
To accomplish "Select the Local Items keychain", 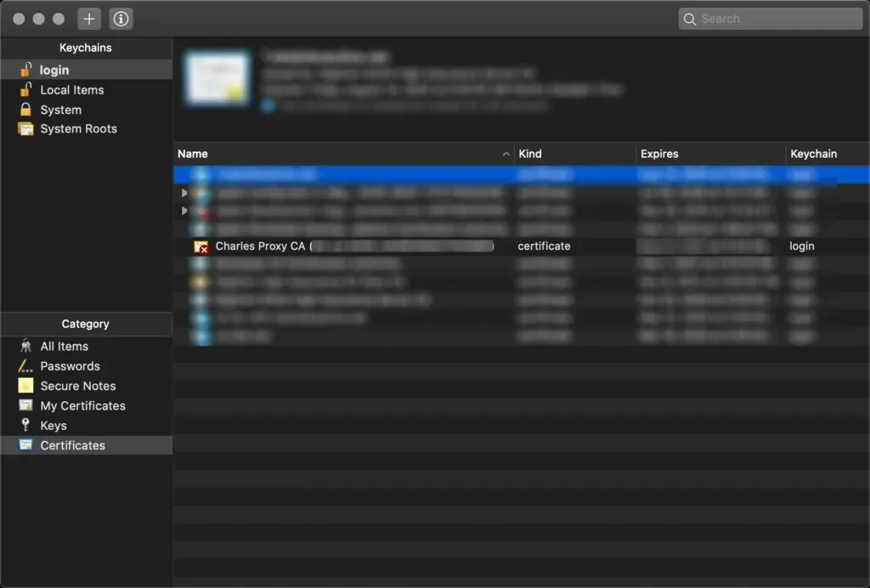I will point(86,90).
